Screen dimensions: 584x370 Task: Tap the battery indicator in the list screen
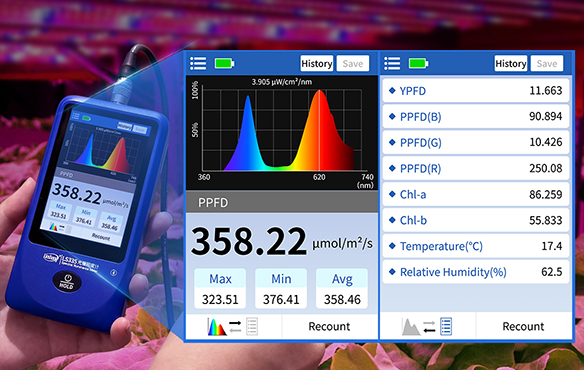click(419, 63)
